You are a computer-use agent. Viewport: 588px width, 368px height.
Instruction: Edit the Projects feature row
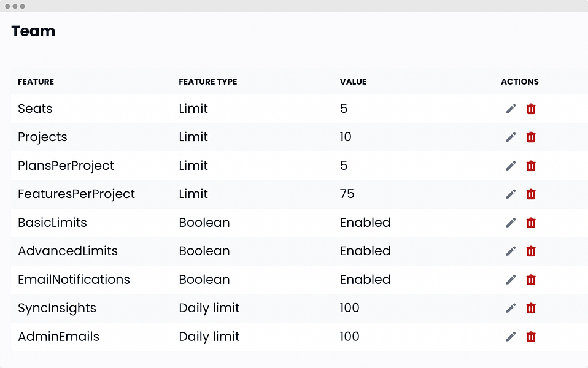(x=511, y=137)
